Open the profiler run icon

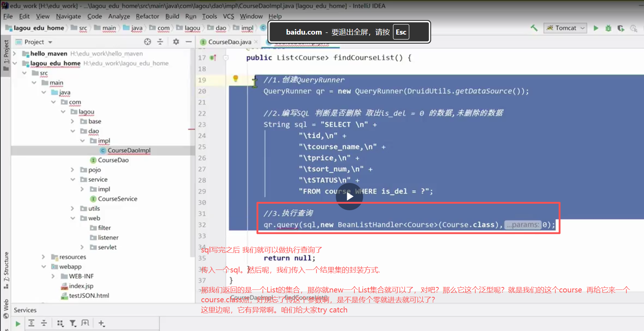click(633, 28)
